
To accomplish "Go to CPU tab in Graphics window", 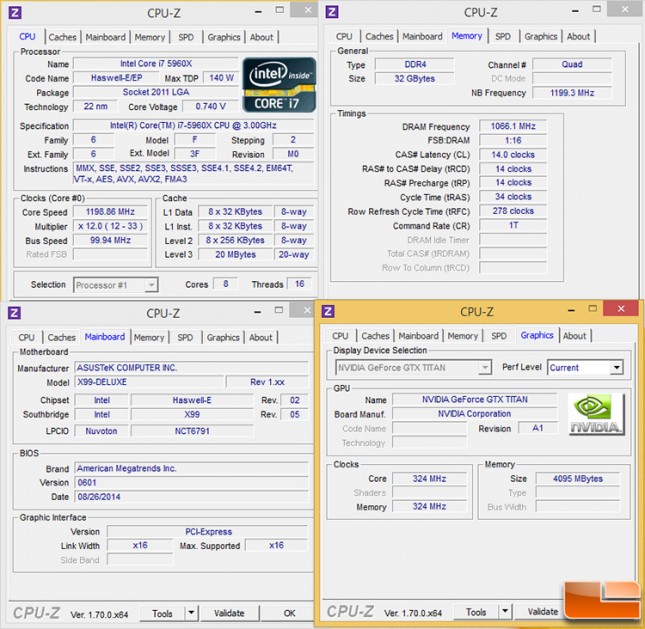I will tap(340, 336).
